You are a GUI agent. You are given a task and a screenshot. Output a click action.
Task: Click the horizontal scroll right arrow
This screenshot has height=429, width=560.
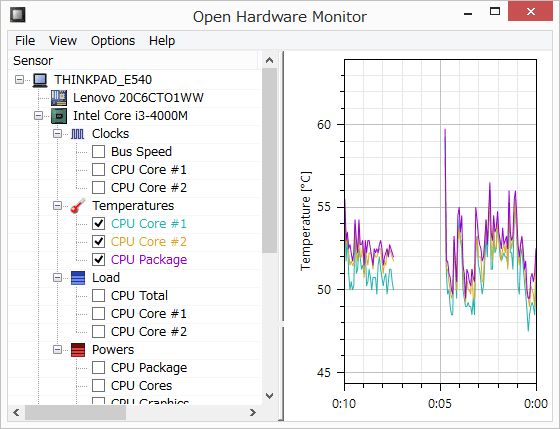pos(253,413)
